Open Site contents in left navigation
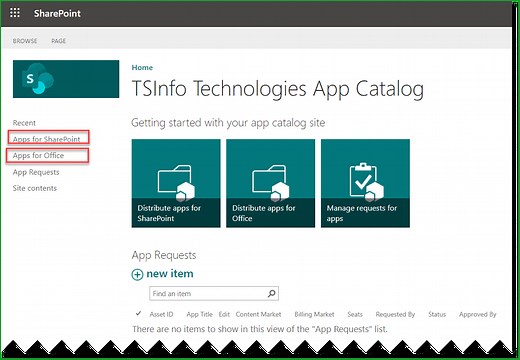520x360 pixels. tap(35, 188)
